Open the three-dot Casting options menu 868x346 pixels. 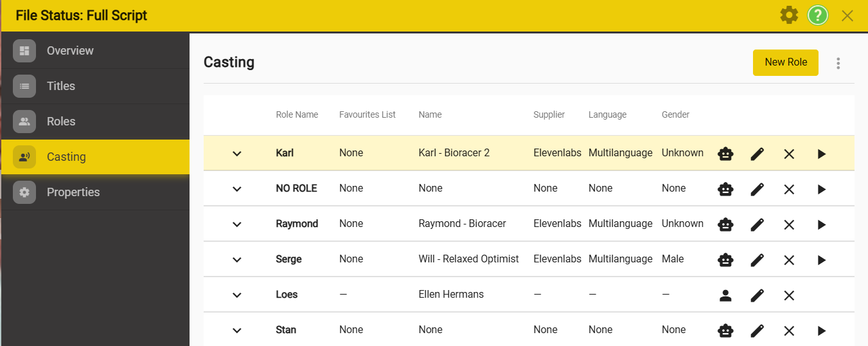click(x=838, y=63)
